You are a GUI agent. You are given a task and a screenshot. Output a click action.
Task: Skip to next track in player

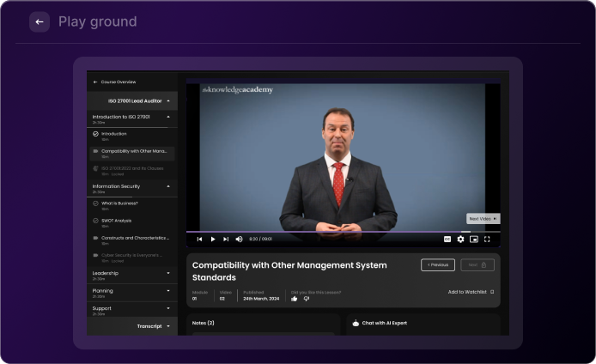tap(226, 240)
